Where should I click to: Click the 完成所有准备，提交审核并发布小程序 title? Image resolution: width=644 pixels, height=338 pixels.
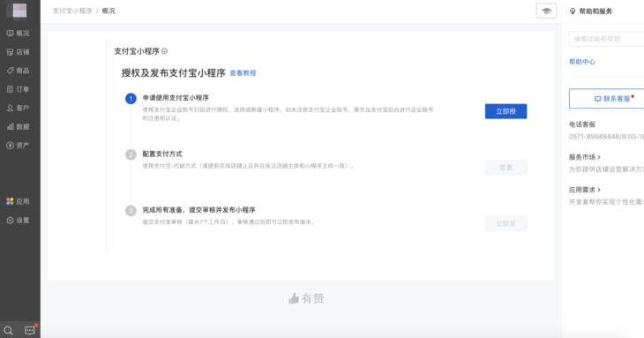[x=198, y=210]
